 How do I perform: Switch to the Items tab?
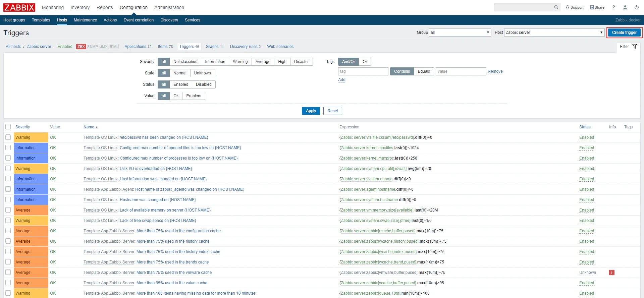(x=165, y=47)
